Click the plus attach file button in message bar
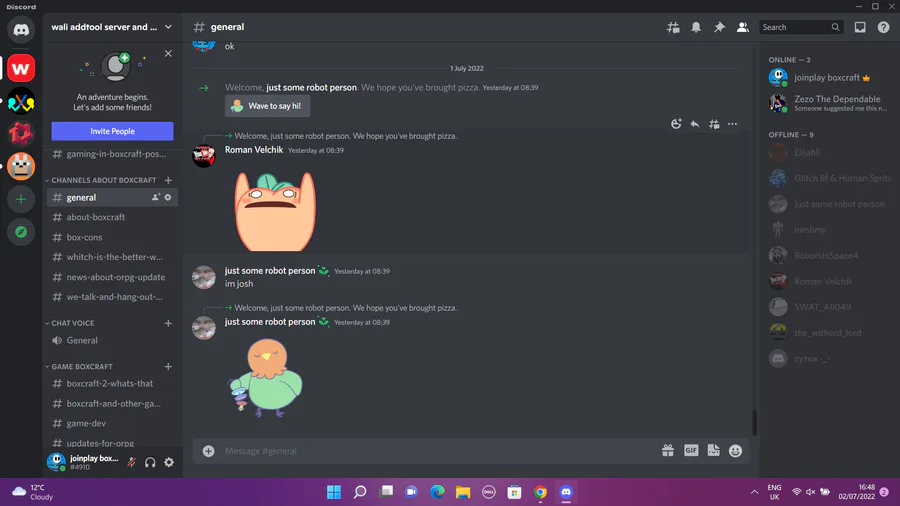 point(208,451)
